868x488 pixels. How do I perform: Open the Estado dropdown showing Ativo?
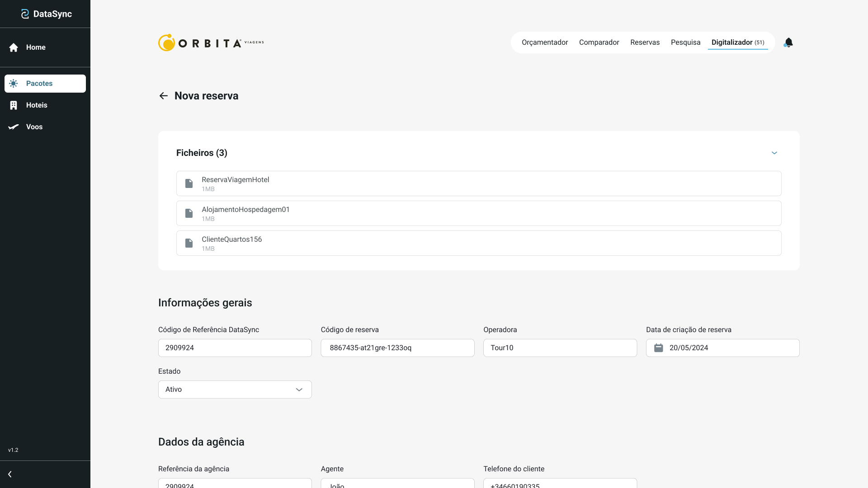pos(235,389)
